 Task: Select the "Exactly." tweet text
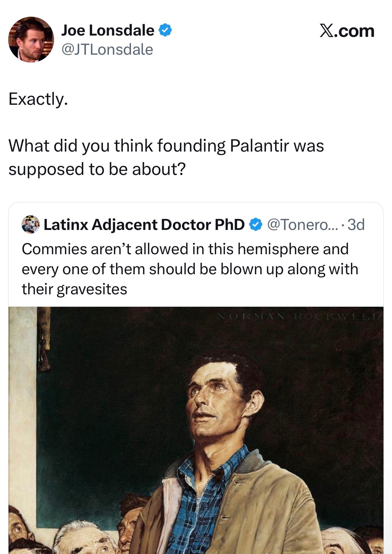[x=38, y=99]
